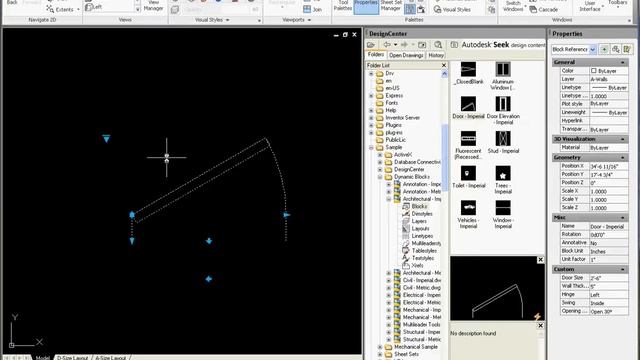Collapse the 3D Visualization section
The width and height of the screenshot is (640, 360).
[x=623, y=139]
